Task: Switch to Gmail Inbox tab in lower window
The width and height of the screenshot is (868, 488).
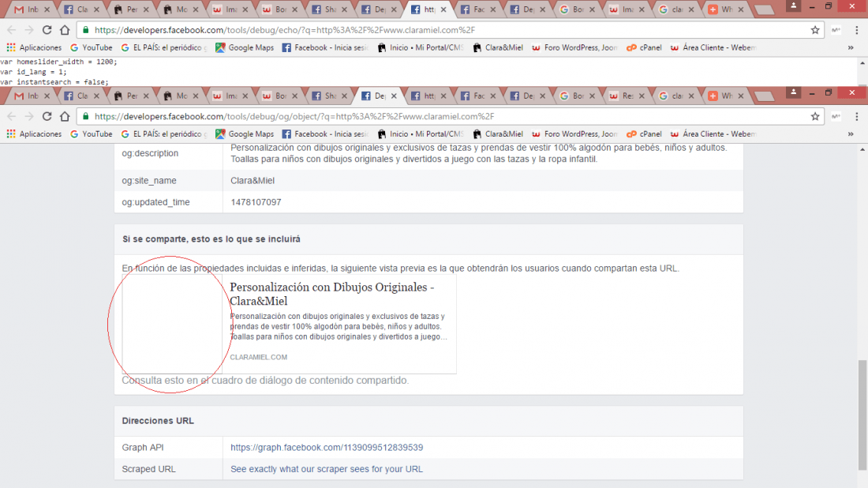Action: pyautogui.click(x=27, y=96)
